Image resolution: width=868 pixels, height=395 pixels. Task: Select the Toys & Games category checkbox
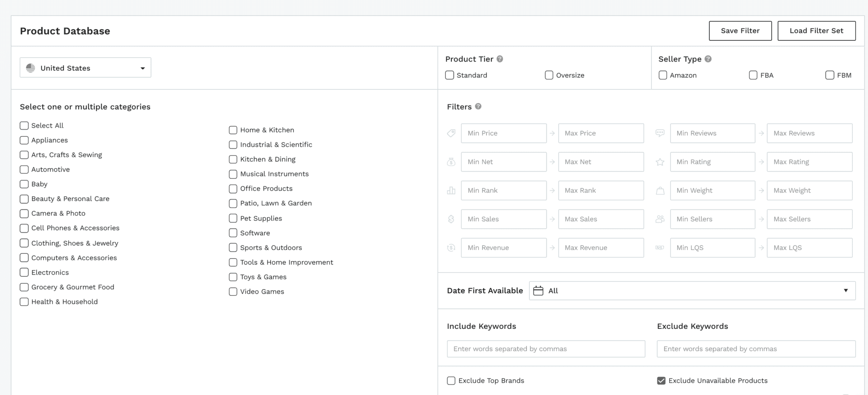coord(233,277)
